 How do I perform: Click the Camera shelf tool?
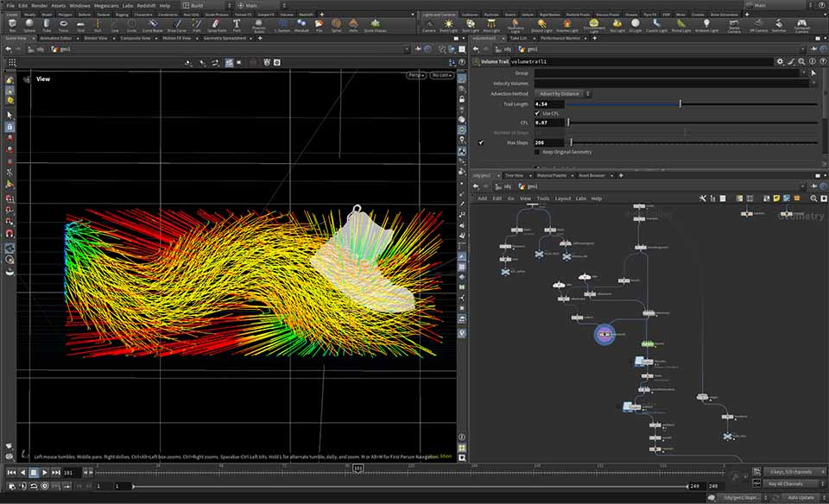[x=429, y=25]
